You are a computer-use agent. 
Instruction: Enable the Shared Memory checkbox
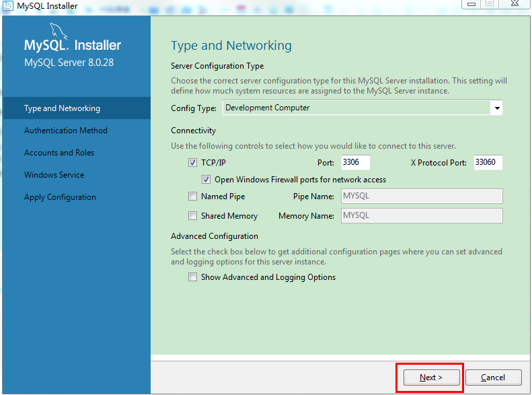192,216
